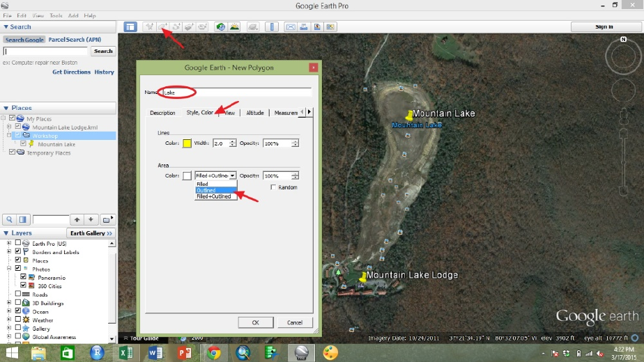644x362 pixels.
Task: Select the Add Polygon tool
Action: tap(162, 27)
